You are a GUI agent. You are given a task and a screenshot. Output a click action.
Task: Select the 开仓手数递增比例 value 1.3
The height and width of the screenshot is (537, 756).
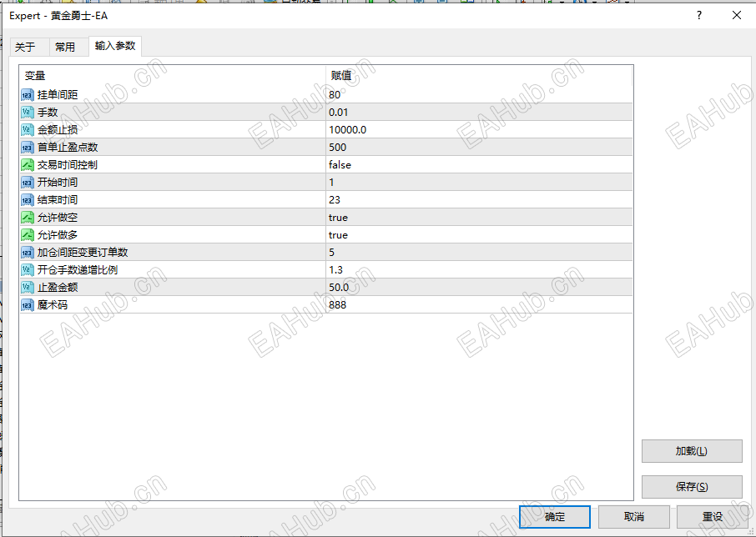(336, 270)
